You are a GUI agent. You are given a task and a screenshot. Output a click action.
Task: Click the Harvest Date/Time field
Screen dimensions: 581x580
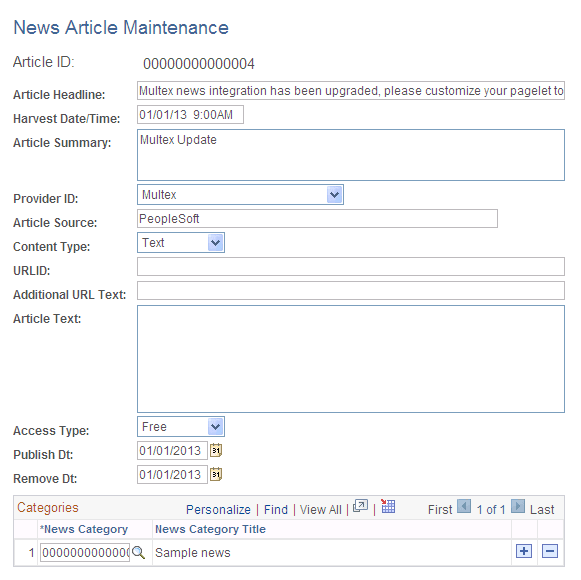click(190, 115)
